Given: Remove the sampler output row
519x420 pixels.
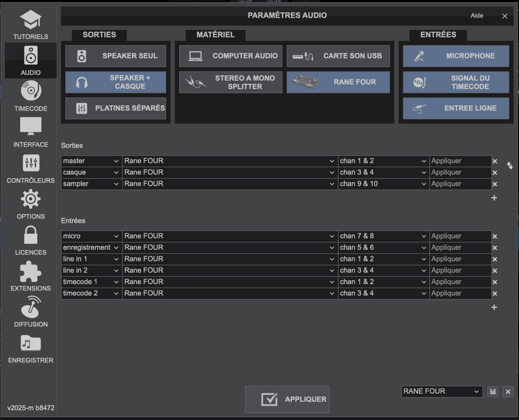Looking at the screenshot, I should pyautogui.click(x=495, y=184).
